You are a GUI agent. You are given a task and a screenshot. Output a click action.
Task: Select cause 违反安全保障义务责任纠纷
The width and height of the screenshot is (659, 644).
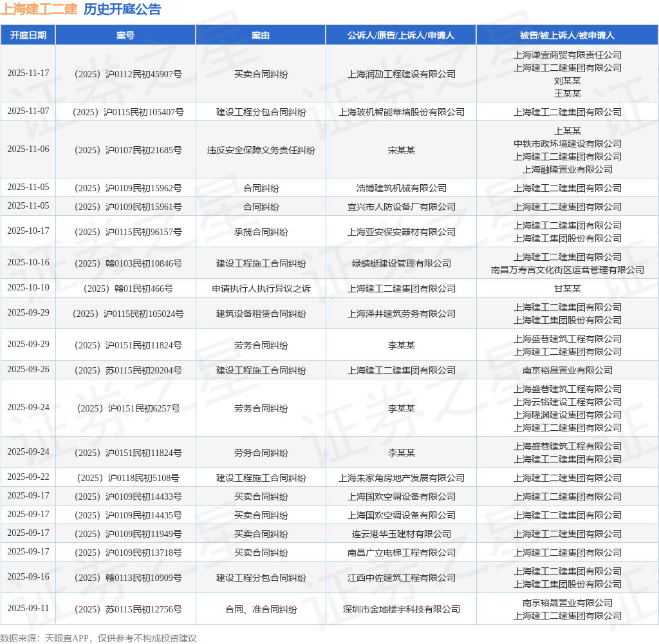pyautogui.click(x=261, y=150)
